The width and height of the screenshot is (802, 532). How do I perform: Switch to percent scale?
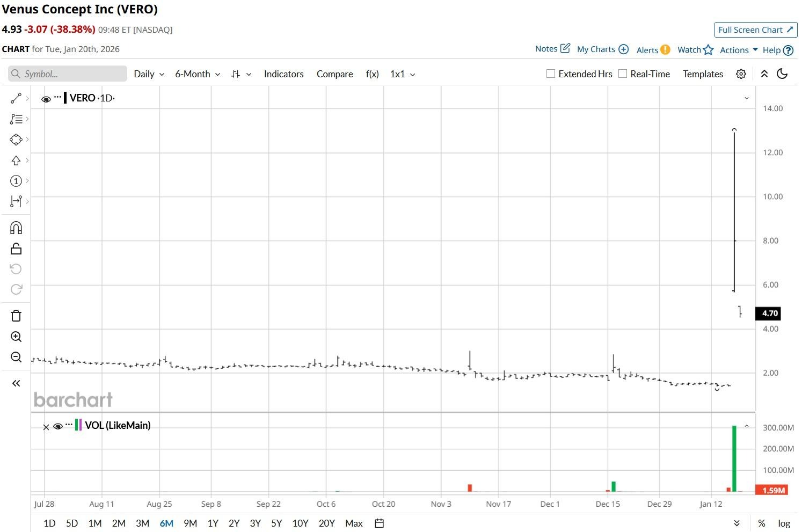pyautogui.click(x=762, y=523)
